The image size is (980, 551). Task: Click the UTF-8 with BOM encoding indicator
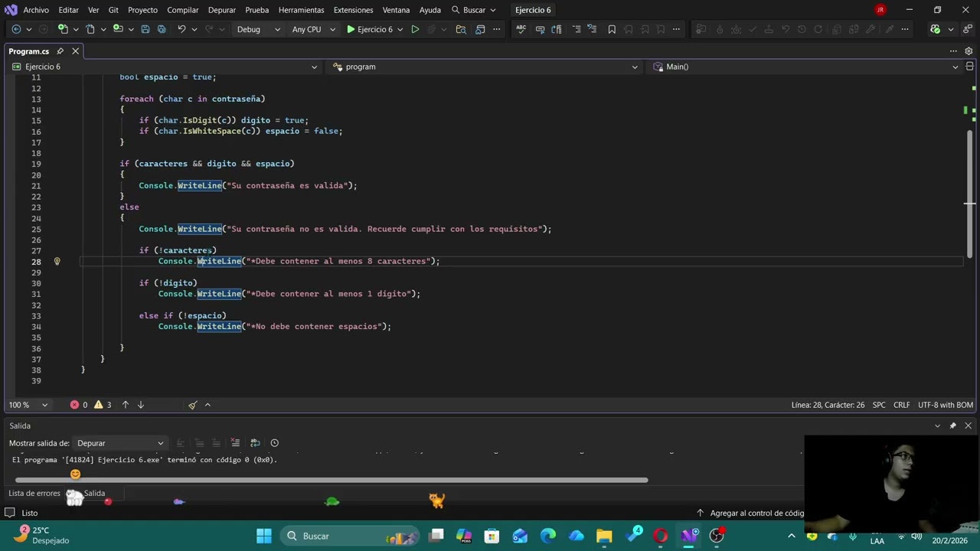(946, 405)
